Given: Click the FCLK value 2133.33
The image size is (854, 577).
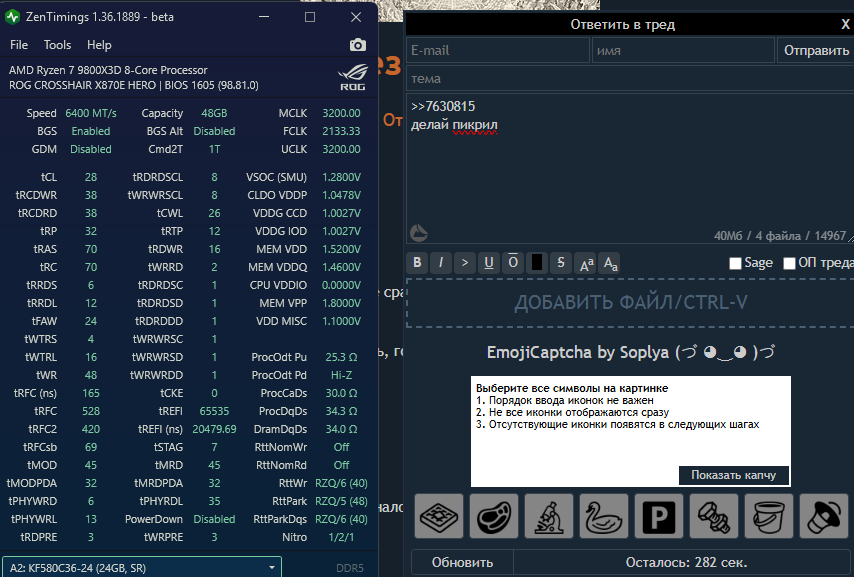Looking at the screenshot, I should (341, 131).
